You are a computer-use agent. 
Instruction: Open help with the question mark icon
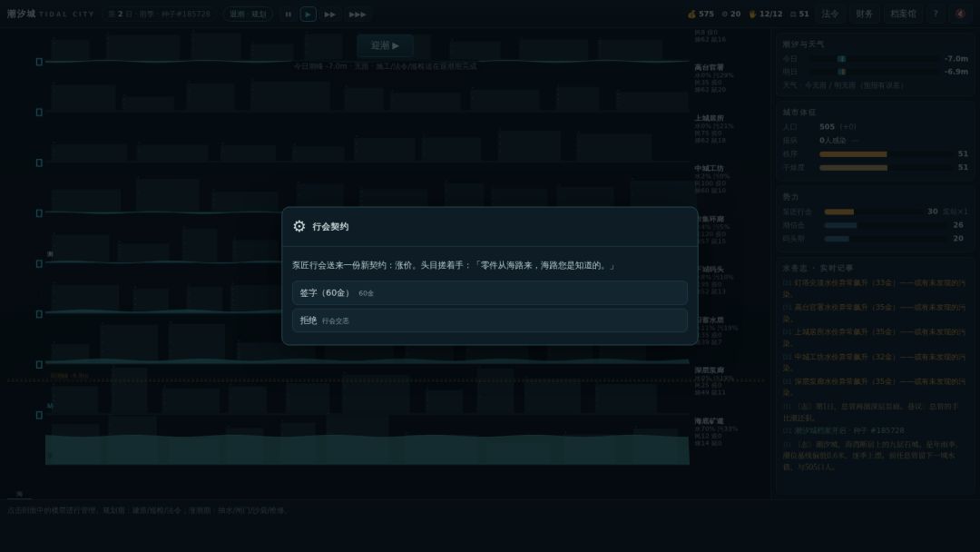936,14
